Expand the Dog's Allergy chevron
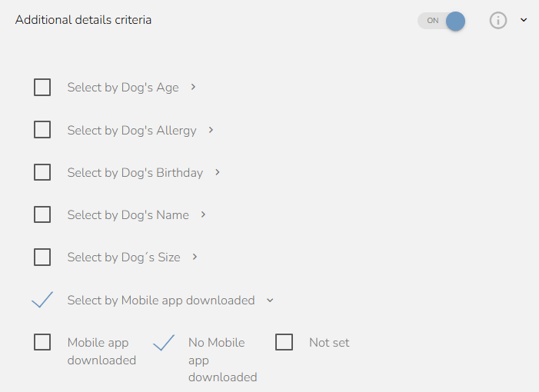 211,130
